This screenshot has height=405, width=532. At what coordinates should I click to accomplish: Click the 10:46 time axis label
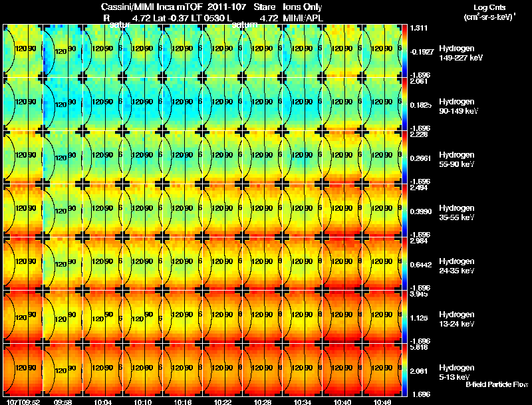383,402
